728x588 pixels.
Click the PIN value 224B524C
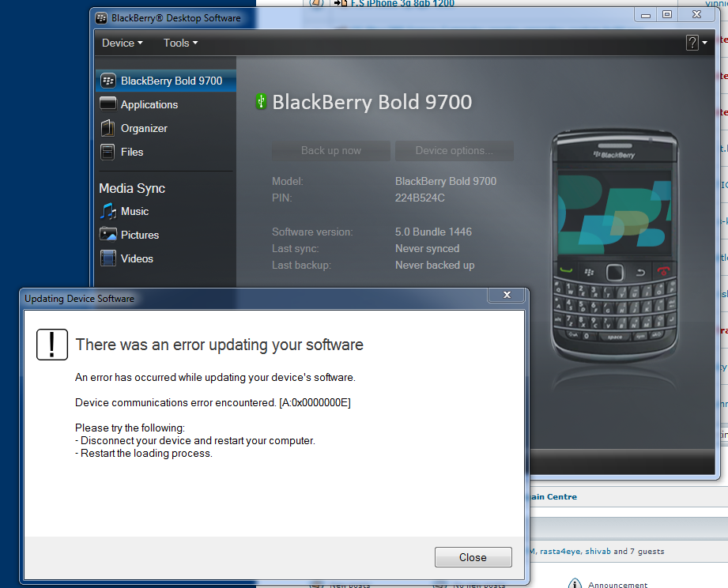click(x=420, y=198)
